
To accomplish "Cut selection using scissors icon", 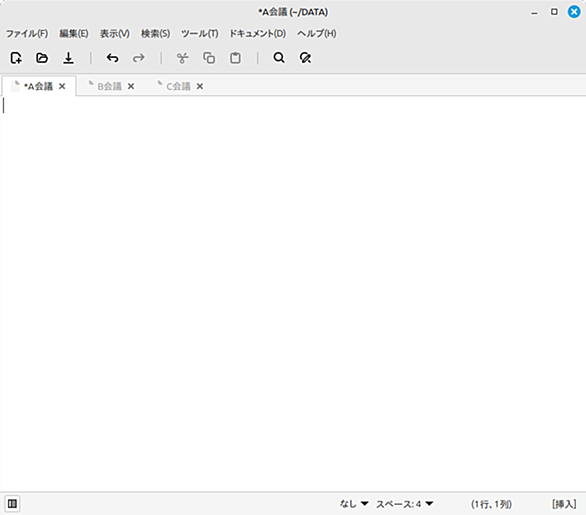I will (182, 58).
